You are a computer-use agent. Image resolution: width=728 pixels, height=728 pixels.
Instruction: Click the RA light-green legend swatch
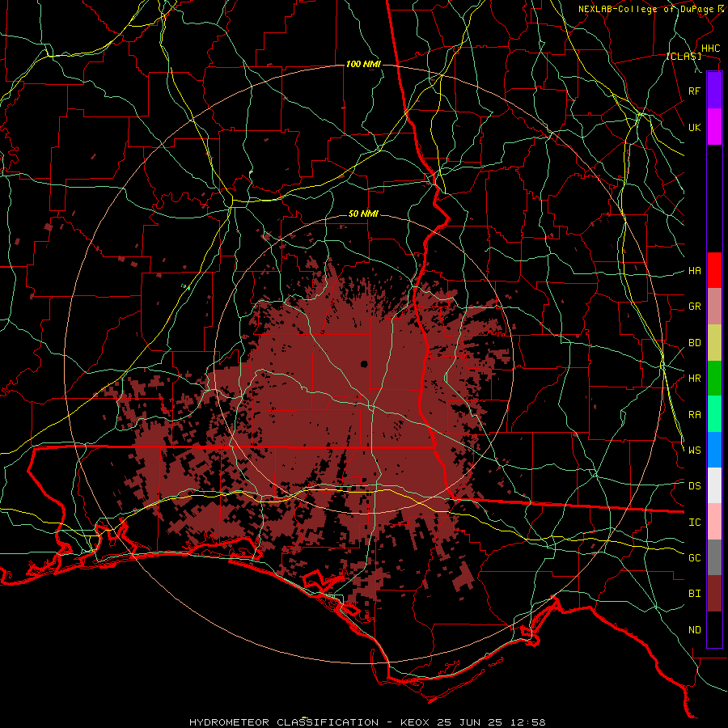click(714, 414)
